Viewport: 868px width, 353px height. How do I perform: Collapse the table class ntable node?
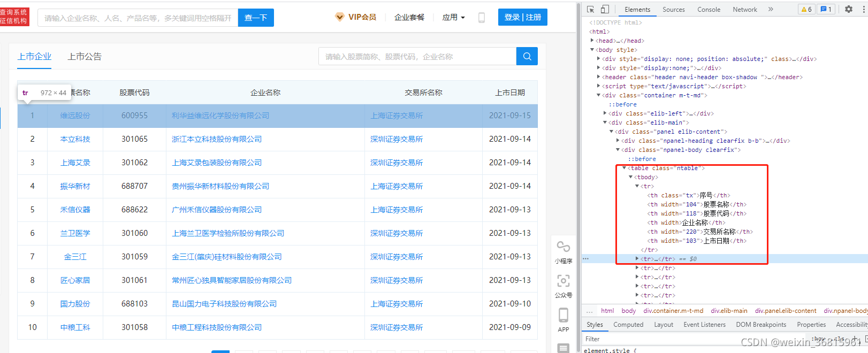pyautogui.click(x=624, y=168)
